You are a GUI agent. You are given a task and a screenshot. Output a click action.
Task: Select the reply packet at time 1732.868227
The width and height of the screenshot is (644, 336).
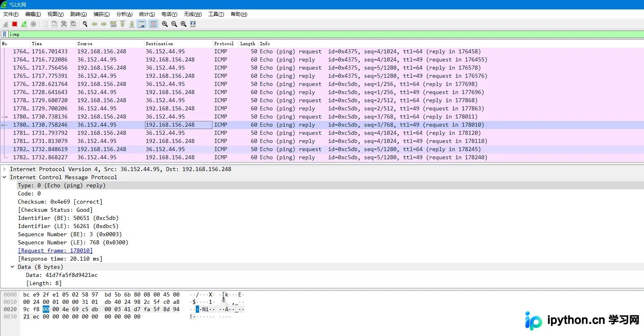[x=322, y=157]
